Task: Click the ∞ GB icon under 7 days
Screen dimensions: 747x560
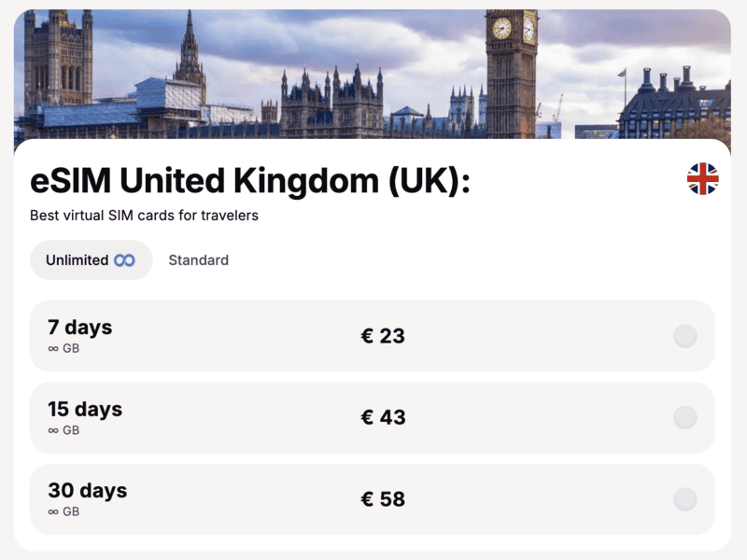Action: pyautogui.click(x=55, y=348)
